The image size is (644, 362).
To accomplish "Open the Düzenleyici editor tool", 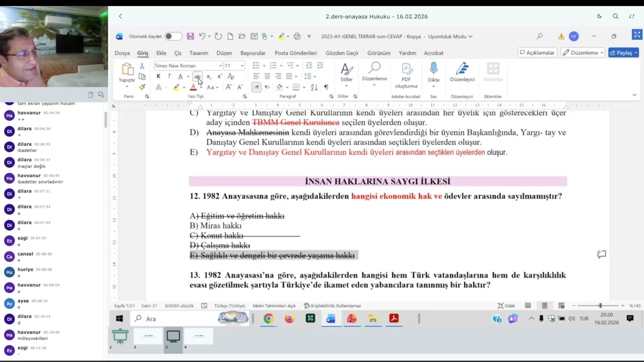I will [462, 73].
